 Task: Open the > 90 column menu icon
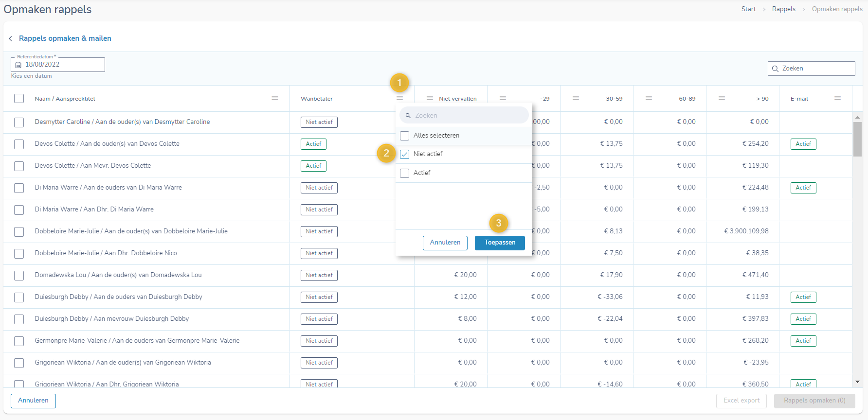(722, 98)
